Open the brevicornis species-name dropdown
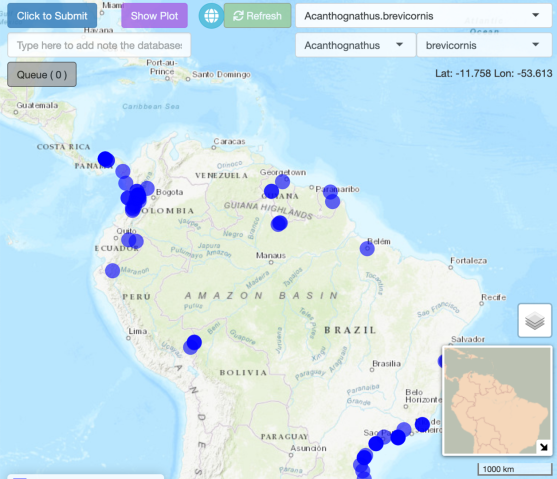Image resolution: width=557 pixels, height=479 pixels. coord(484,45)
